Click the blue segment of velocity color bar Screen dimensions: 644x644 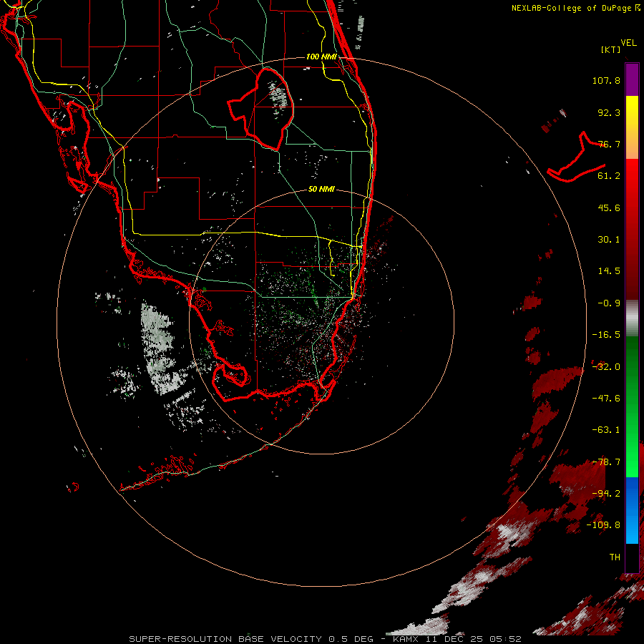[x=632, y=510]
